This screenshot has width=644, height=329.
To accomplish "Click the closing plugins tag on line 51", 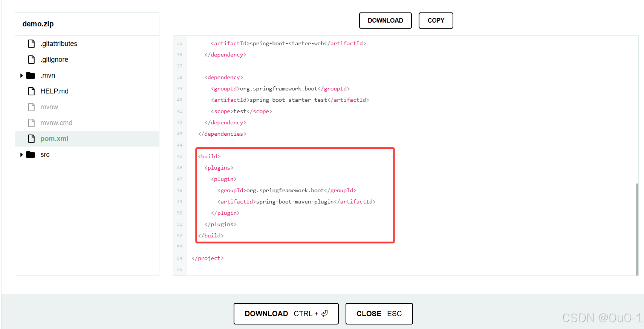I will tap(221, 224).
